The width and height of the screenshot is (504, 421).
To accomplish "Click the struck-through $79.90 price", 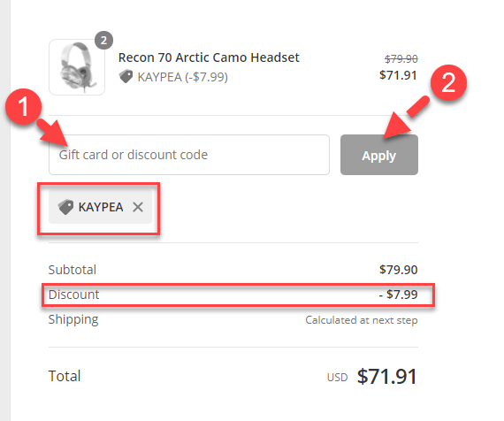I will 401,59.
